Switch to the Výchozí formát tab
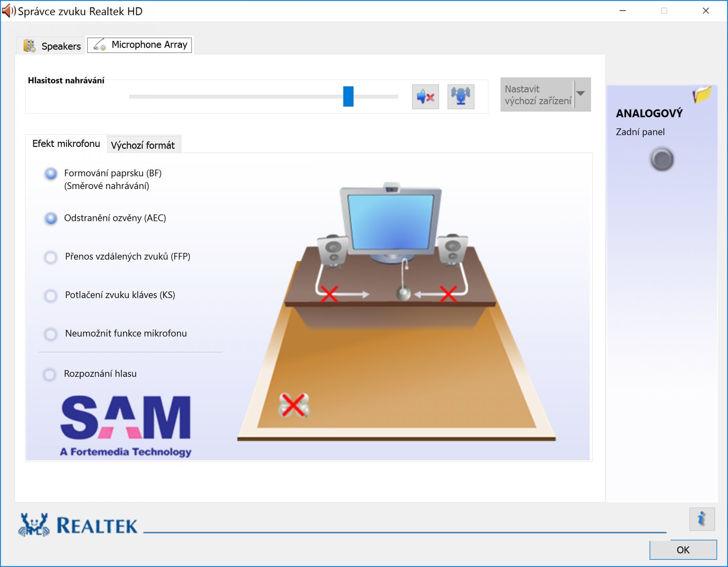 click(143, 145)
